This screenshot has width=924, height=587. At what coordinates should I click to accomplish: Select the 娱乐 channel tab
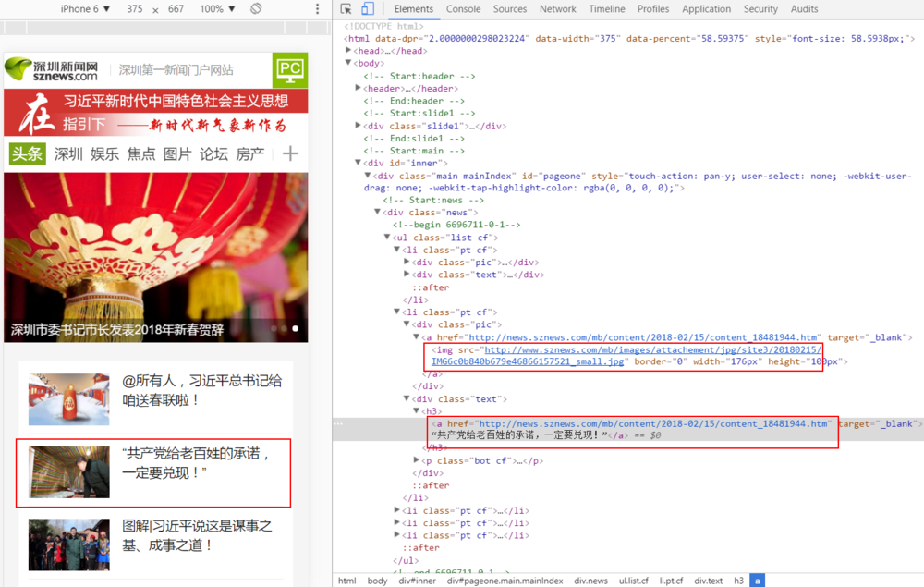(x=105, y=153)
